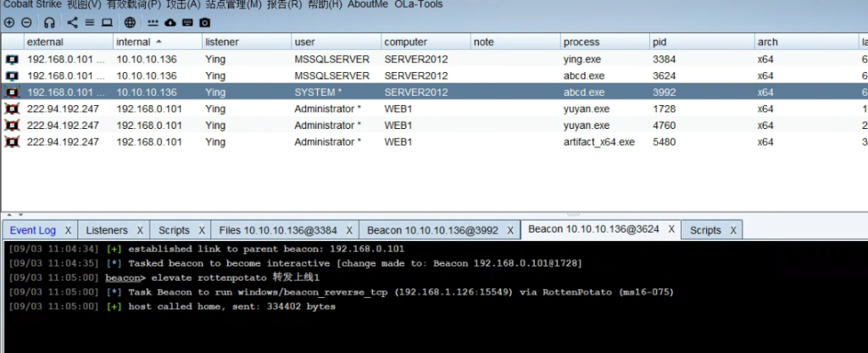The width and height of the screenshot is (868, 353).
Task: Open the OLa-Tools menu
Action: pos(419,4)
